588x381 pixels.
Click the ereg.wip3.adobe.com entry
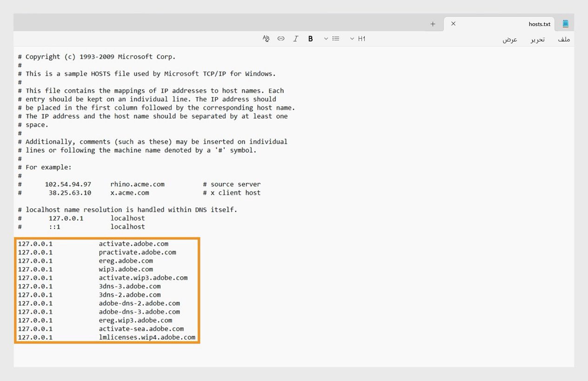click(x=135, y=320)
